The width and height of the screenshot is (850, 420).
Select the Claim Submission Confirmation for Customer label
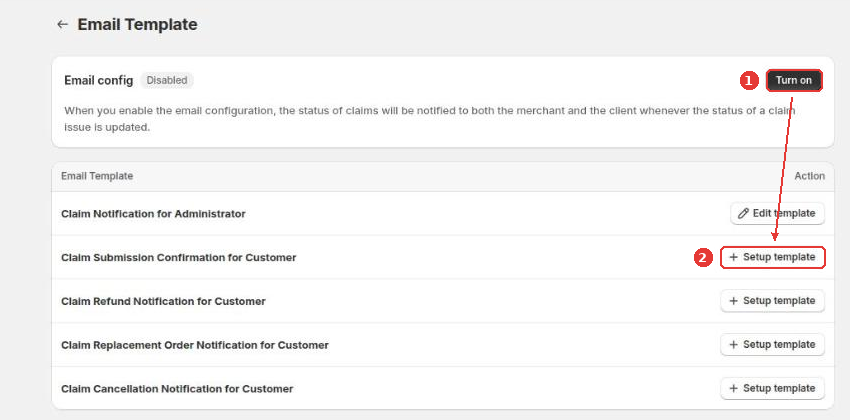pyautogui.click(x=179, y=258)
